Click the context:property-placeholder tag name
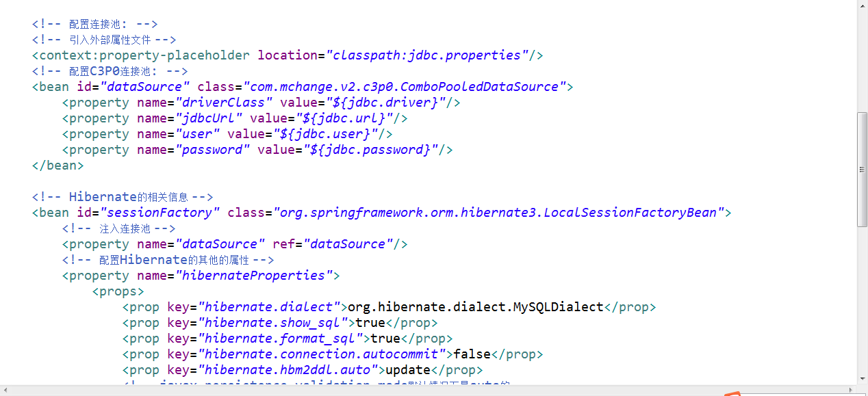This screenshot has height=396, width=868. (144, 55)
